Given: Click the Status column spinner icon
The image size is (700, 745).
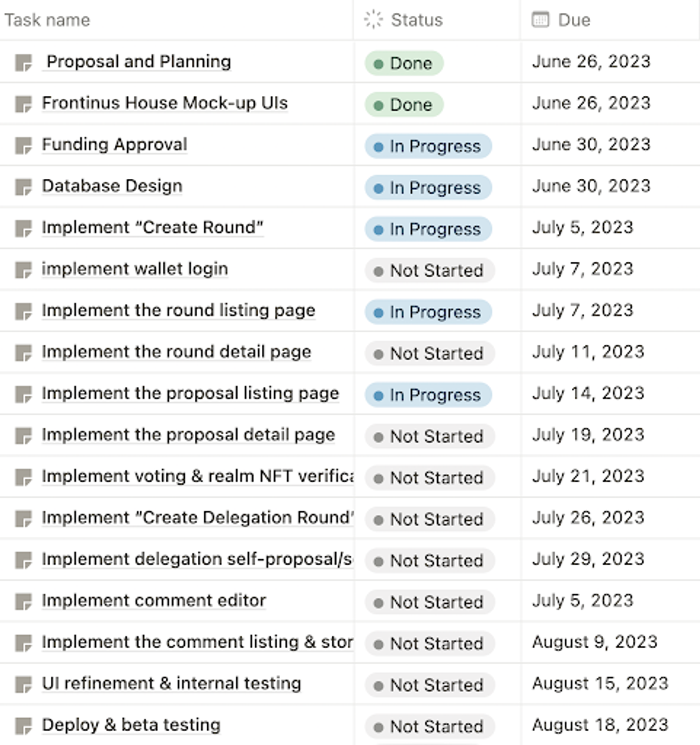Looking at the screenshot, I should pos(373,20).
